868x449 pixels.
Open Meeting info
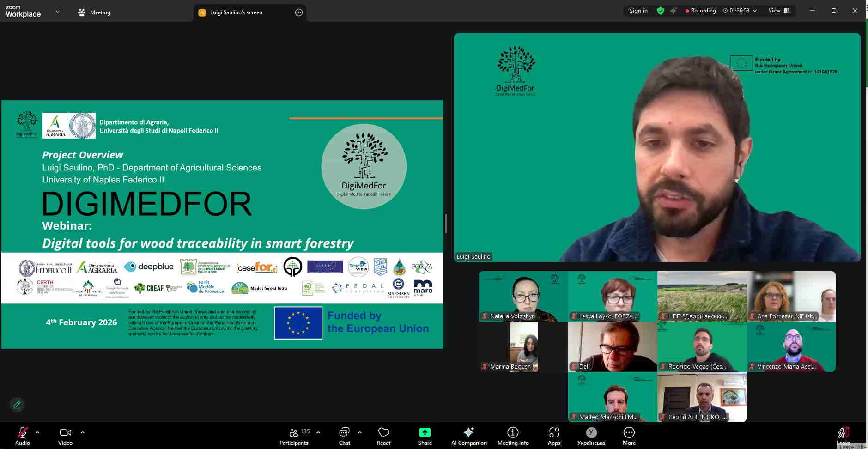click(x=513, y=436)
